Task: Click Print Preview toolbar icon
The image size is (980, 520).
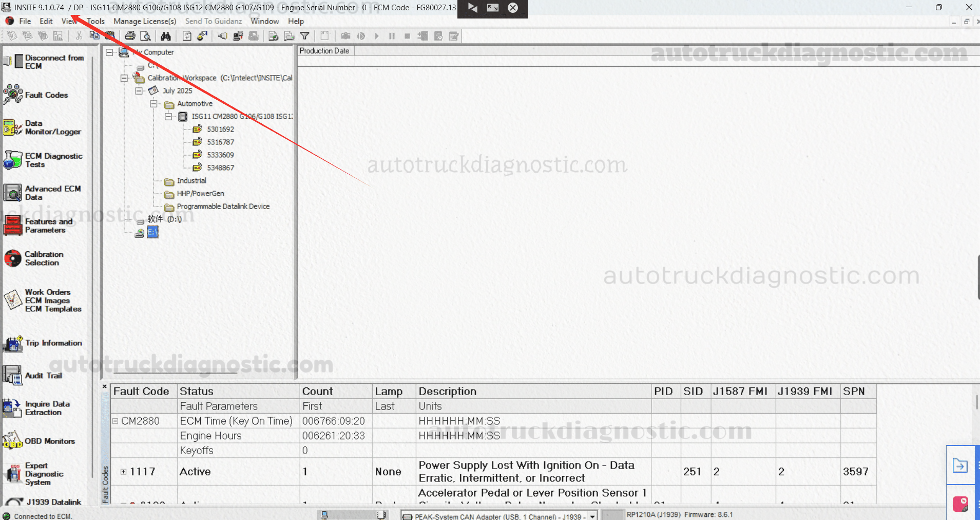Action: click(x=146, y=36)
